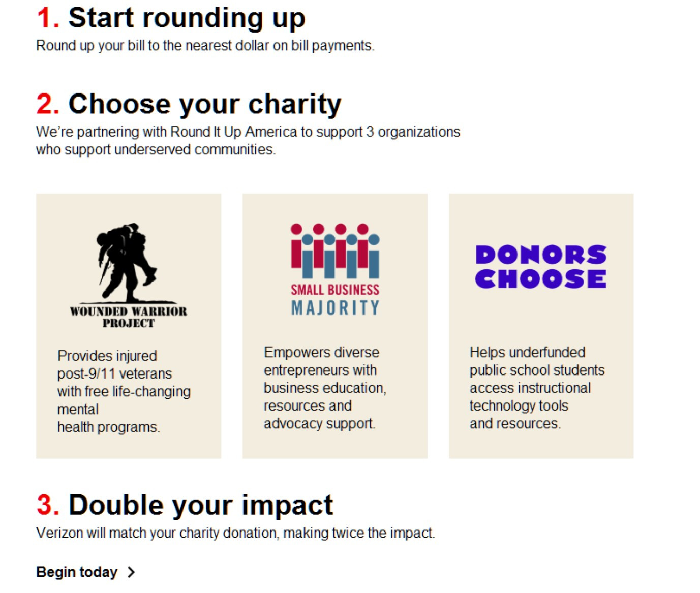Open the Begin today link
700x593 pixels.
[x=85, y=572]
